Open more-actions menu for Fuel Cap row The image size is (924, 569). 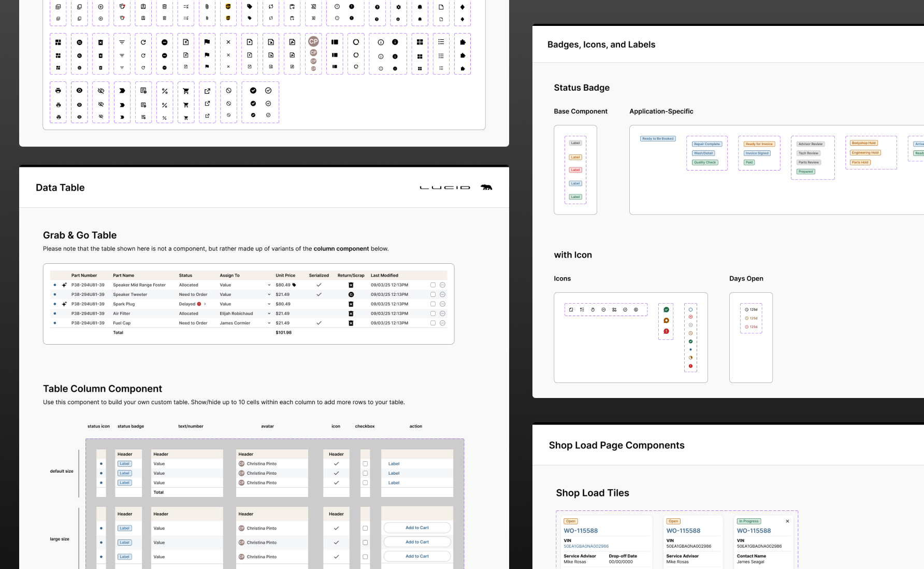[442, 323]
